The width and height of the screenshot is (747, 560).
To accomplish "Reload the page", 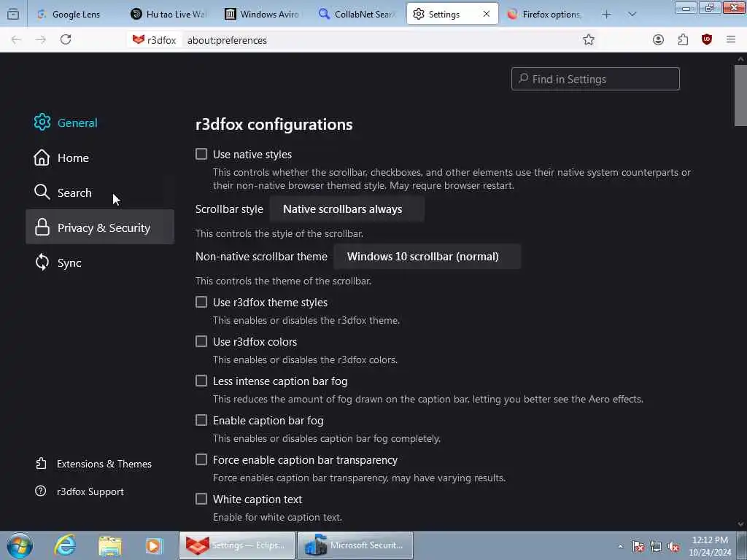I will (x=66, y=39).
